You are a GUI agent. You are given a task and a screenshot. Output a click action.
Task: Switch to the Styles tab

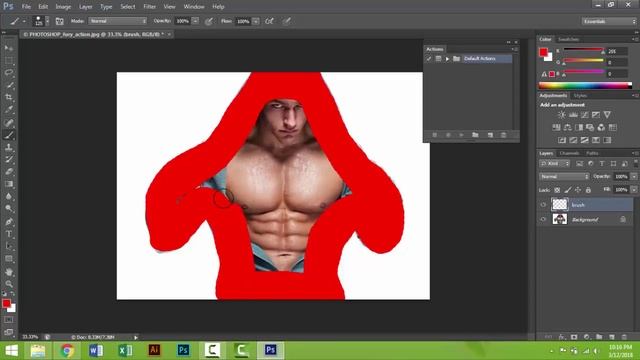tap(580, 96)
